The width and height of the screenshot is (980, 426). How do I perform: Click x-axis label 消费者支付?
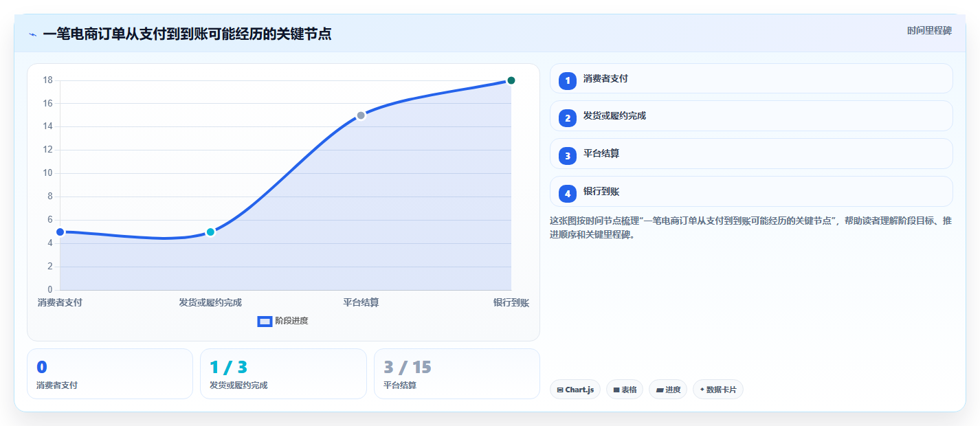click(60, 302)
